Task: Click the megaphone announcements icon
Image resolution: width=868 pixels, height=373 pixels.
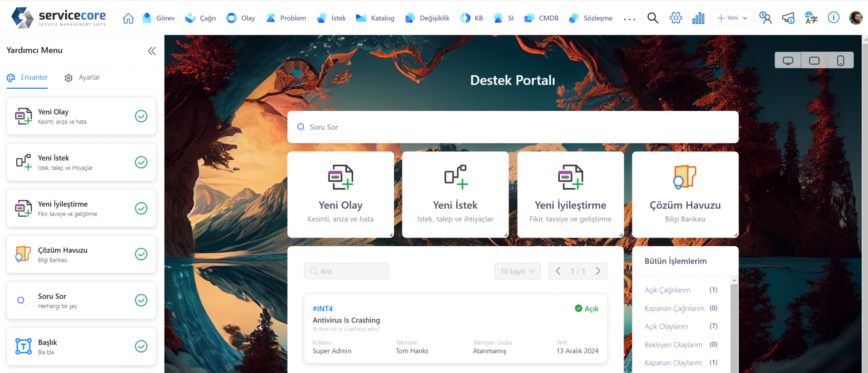Action: click(788, 18)
